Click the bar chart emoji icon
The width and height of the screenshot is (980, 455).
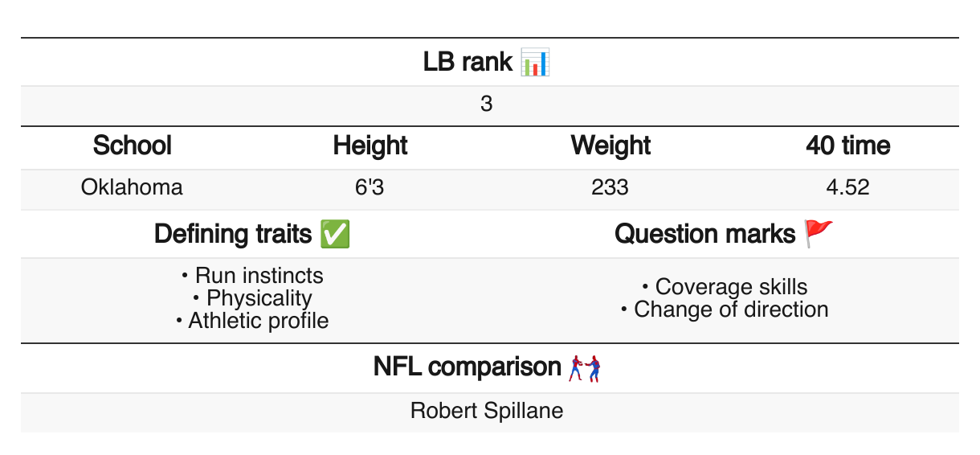point(535,62)
